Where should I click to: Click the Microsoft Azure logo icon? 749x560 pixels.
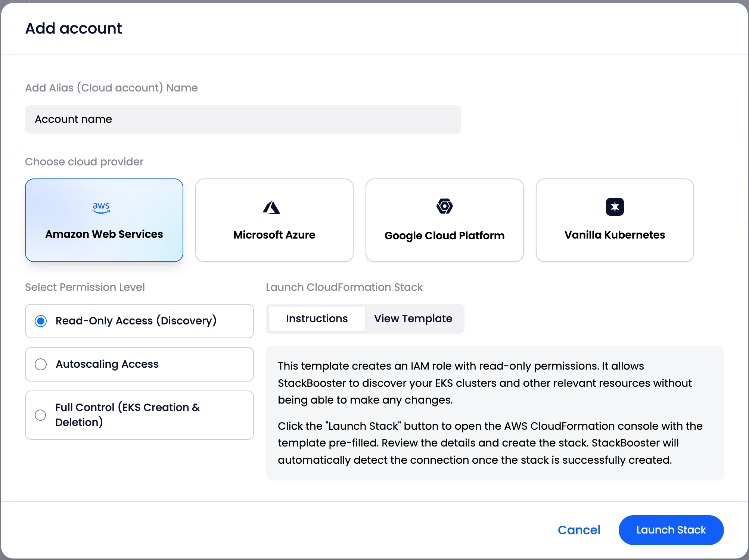[x=271, y=207]
